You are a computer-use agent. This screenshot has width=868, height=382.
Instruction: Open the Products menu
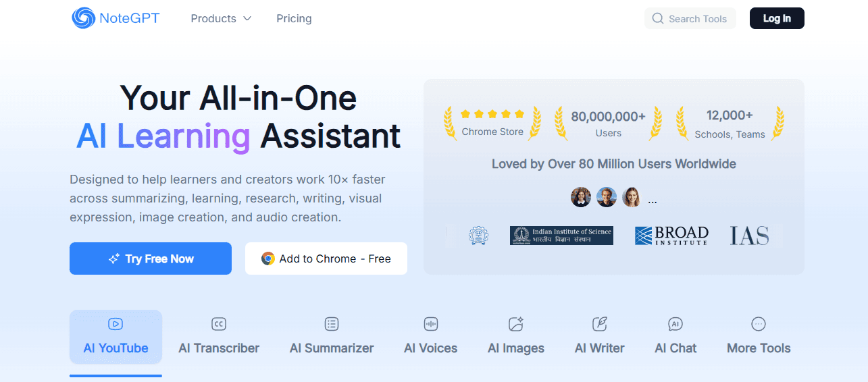tap(221, 19)
